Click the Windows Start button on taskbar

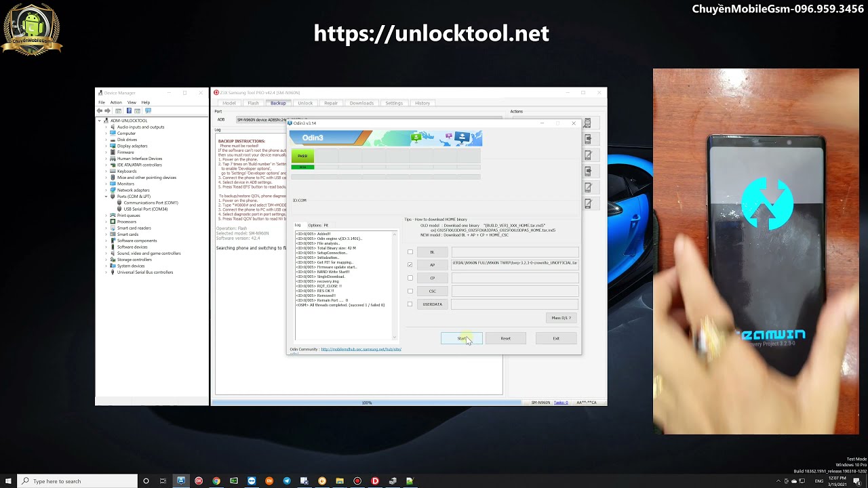[8, 481]
